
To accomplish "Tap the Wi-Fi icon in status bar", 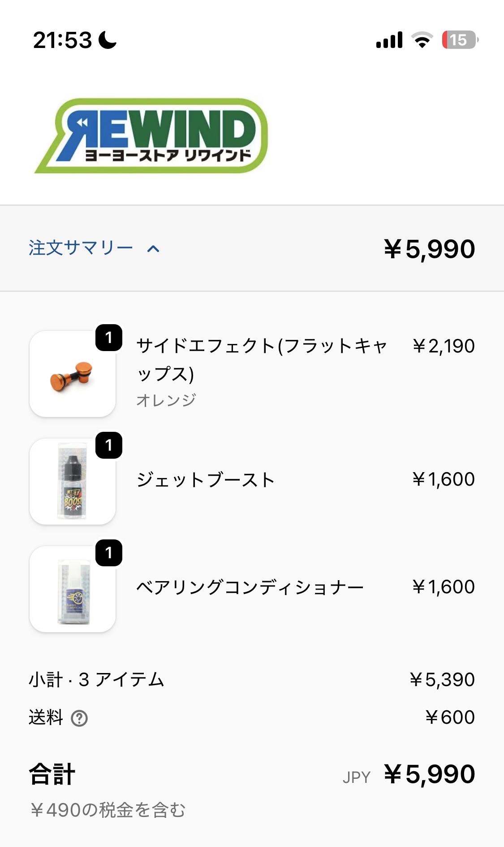I will (422, 40).
